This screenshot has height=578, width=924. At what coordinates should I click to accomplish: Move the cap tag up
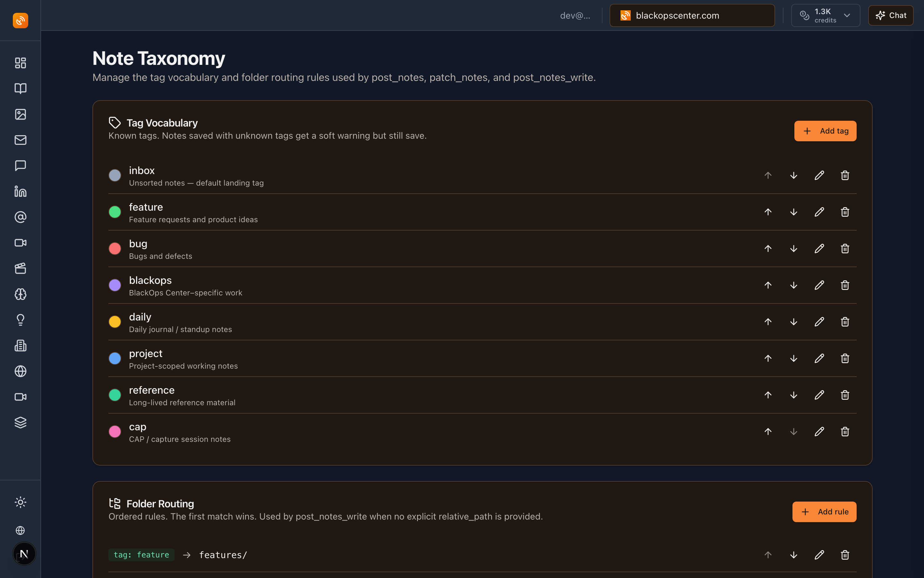[x=768, y=432]
